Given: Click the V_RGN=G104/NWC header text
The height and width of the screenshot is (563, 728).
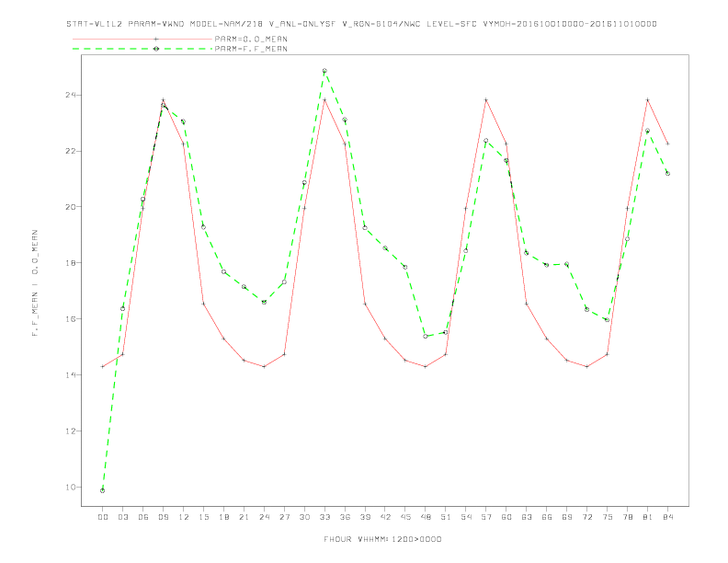Looking at the screenshot, I should (381, 24).
